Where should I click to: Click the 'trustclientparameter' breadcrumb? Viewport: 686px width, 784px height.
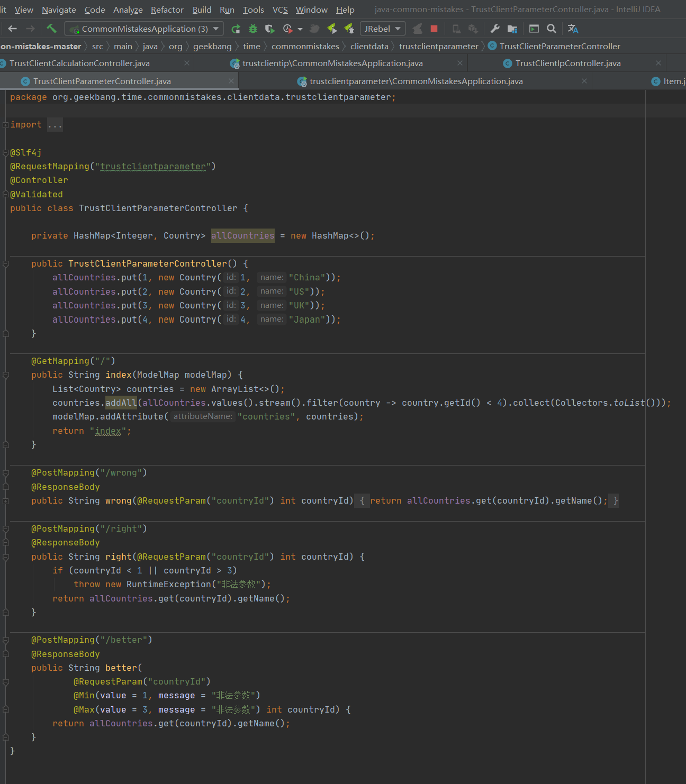pyautogui.click(x=439, y=46)
